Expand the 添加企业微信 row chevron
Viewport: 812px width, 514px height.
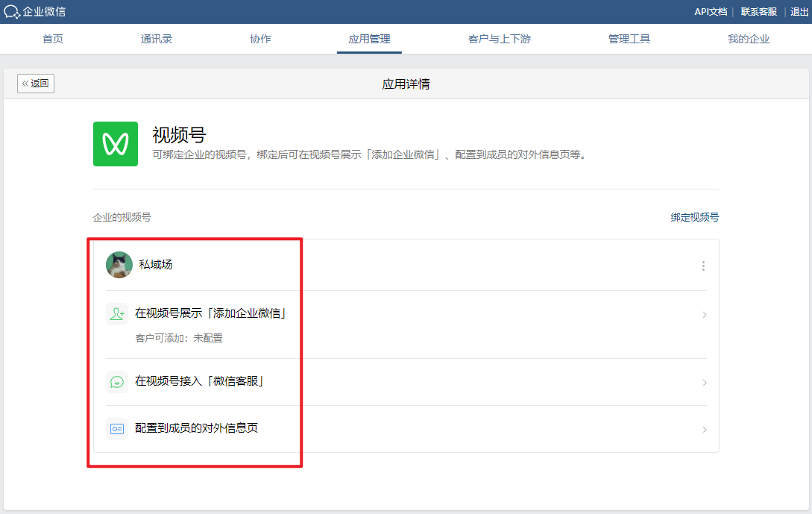tap(705, 315)
